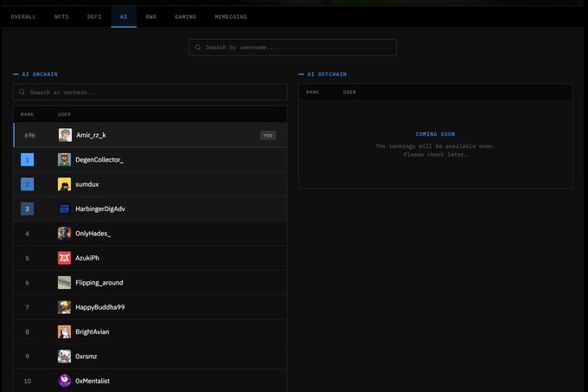Click the offchain USER column header

point(349,92)
